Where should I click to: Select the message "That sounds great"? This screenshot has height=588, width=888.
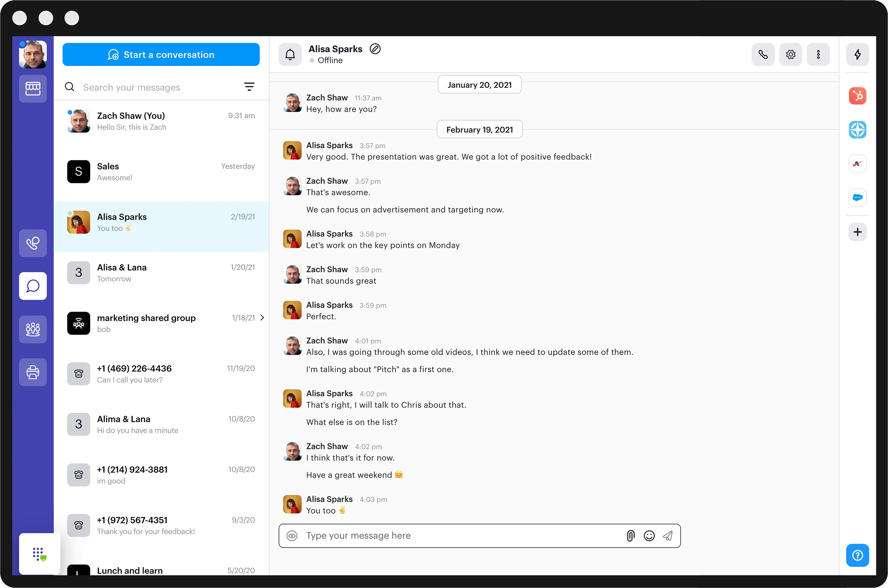pos(341,281)
